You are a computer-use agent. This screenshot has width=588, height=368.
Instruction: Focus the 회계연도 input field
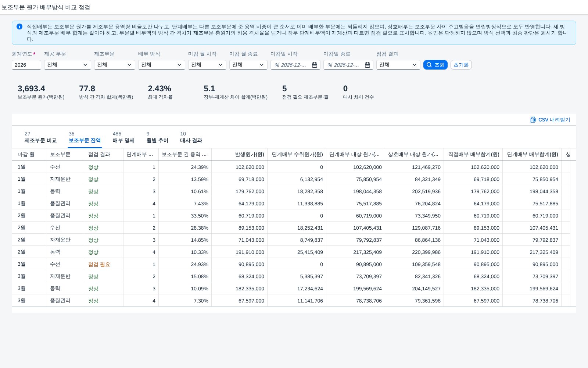coord(26,65)
